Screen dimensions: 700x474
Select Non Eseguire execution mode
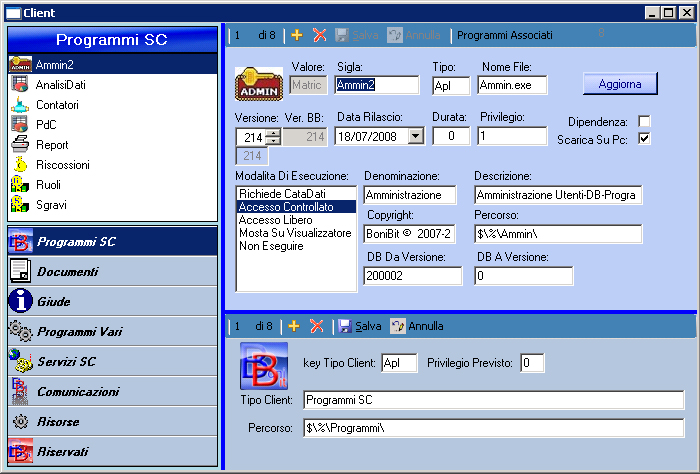pos(296,245)
